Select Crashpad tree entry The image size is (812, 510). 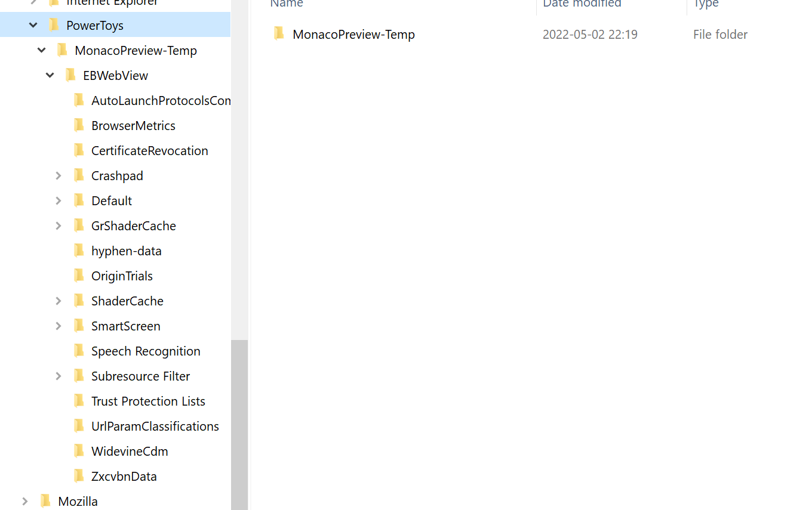117,176
